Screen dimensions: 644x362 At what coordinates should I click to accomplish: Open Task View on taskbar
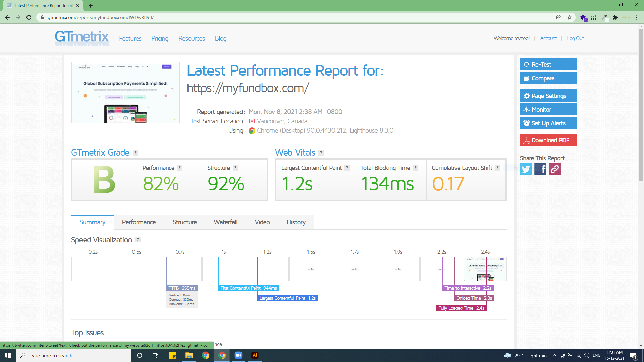(x=155, y=355)
